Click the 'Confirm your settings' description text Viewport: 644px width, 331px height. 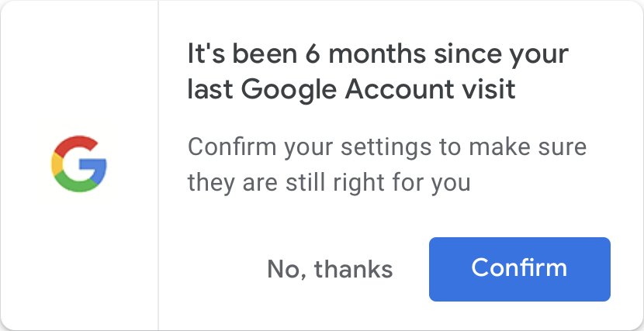(387, 165)
